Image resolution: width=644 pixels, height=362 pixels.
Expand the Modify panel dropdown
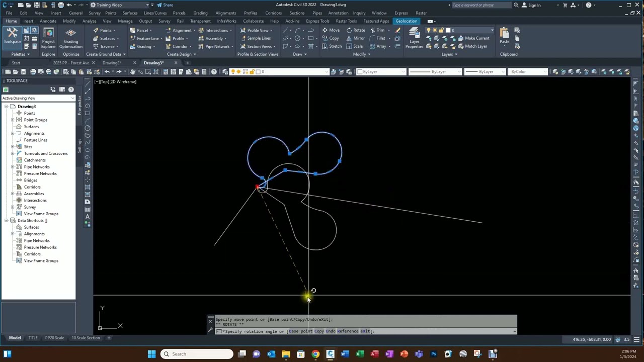pyautogui.click(x=362, y=54)
